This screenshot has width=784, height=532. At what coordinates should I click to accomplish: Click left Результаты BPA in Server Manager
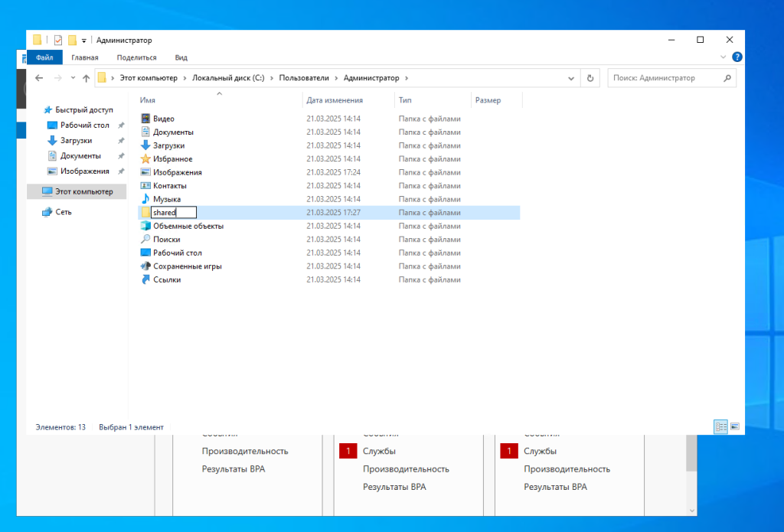point(234,469)
